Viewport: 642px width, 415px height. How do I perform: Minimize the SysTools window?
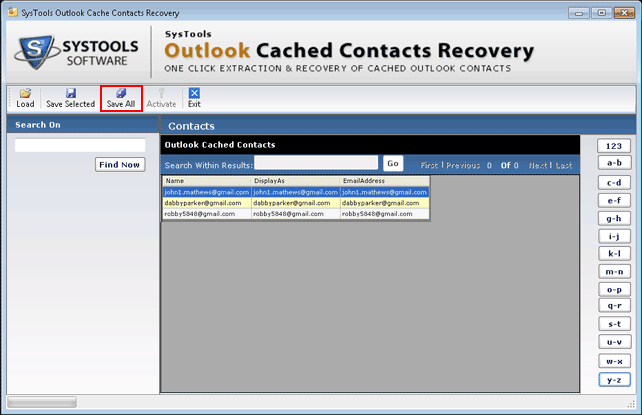click(579, 13)
